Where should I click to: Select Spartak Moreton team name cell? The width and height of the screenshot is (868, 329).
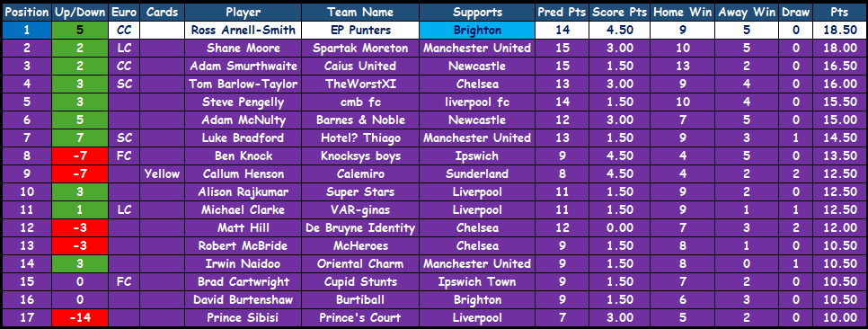360,49
